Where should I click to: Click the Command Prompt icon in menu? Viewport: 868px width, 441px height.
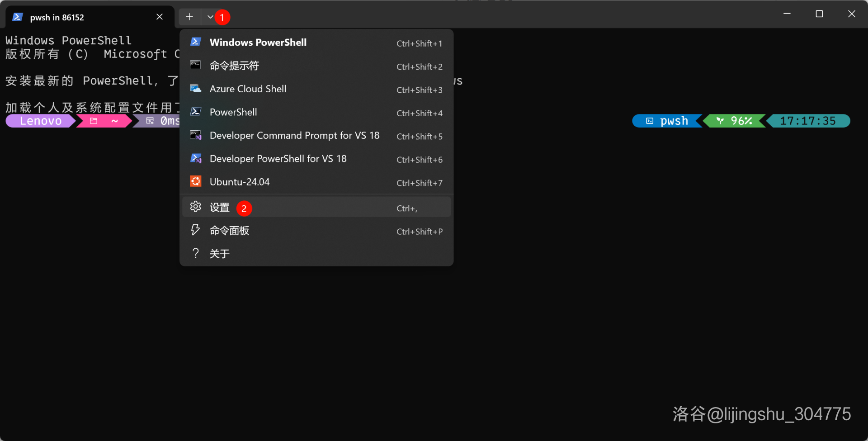point(195,65)
